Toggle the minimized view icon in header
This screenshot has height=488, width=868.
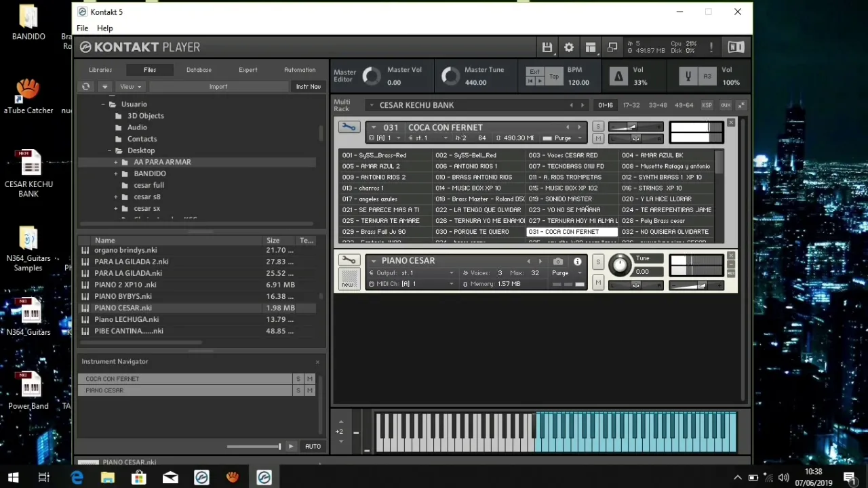612,47
